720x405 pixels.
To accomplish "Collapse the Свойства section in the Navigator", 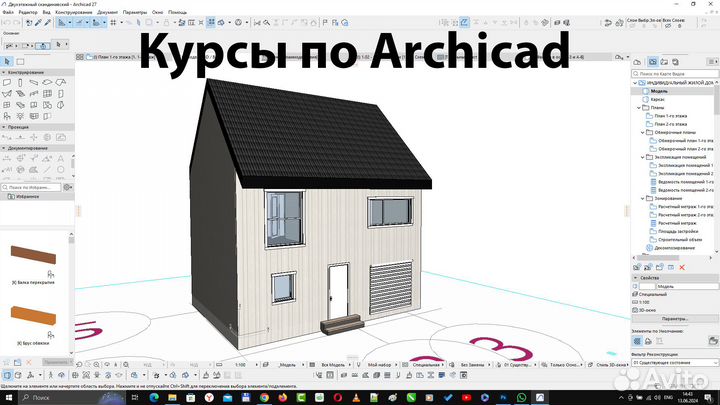I will coord(635,278).
